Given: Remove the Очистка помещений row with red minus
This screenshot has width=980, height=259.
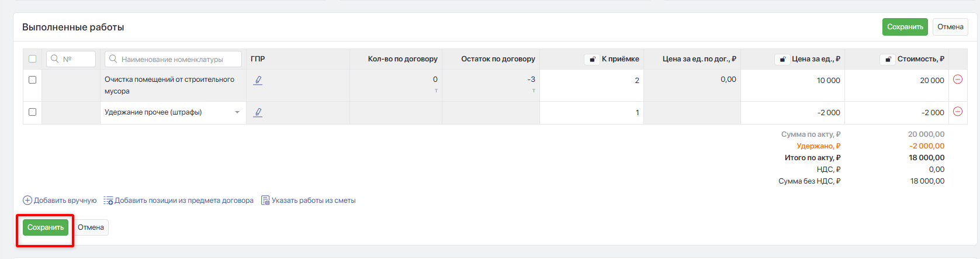Looking at the screenshot, I should (x=958, y=80).
